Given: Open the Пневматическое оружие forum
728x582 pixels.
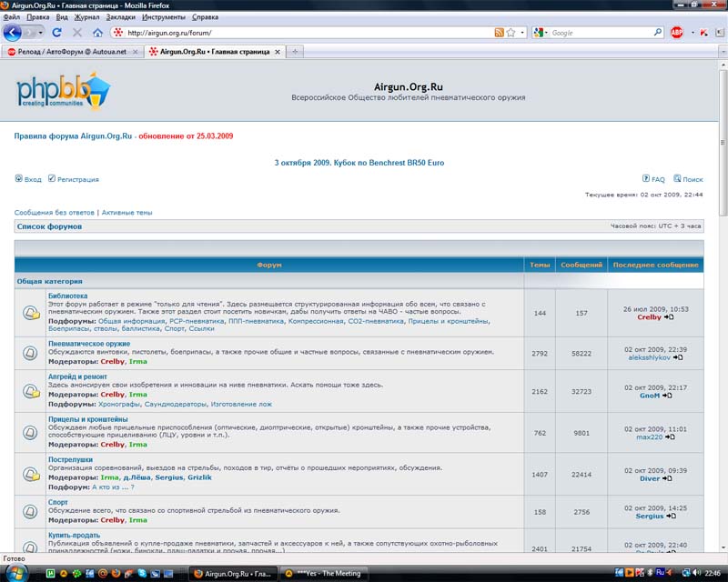Looking at the screenshot, I should [x=89, y=344].
